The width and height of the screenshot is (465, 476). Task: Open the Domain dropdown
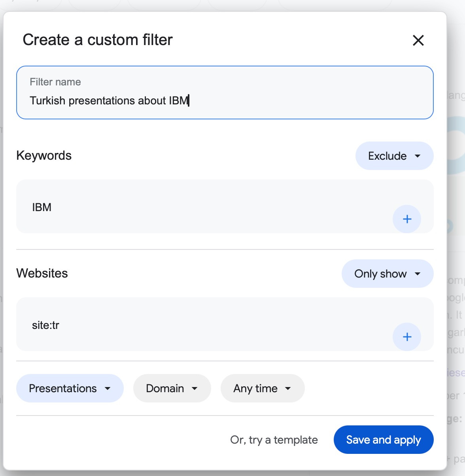click(172, 388)
